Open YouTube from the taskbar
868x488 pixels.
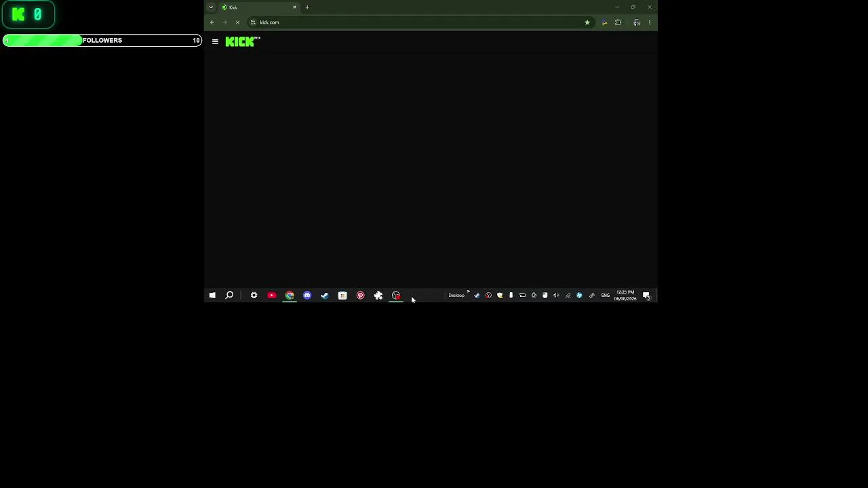click(x=272, y=296)
